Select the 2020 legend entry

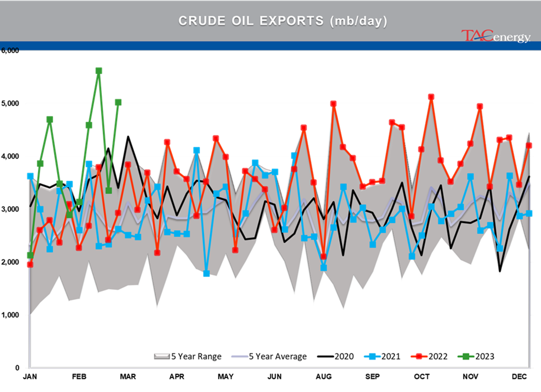[x=335, y=356]
